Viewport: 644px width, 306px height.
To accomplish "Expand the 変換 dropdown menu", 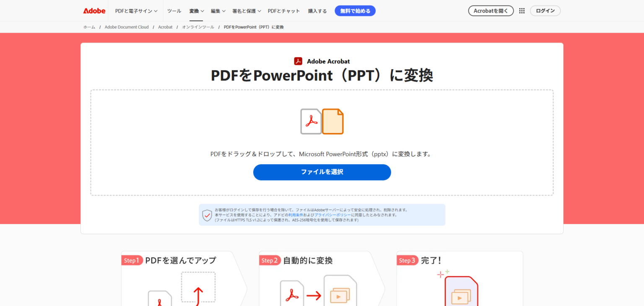I will (196, 10).
